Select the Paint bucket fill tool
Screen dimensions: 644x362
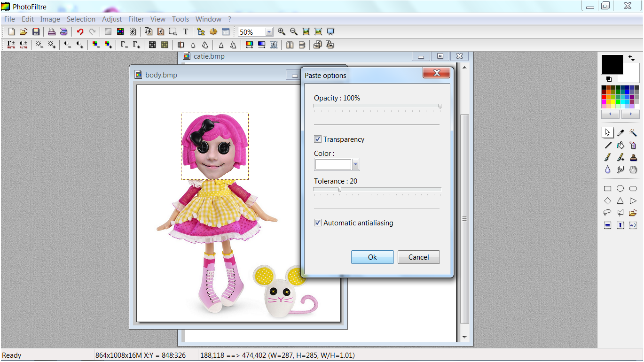620,145
